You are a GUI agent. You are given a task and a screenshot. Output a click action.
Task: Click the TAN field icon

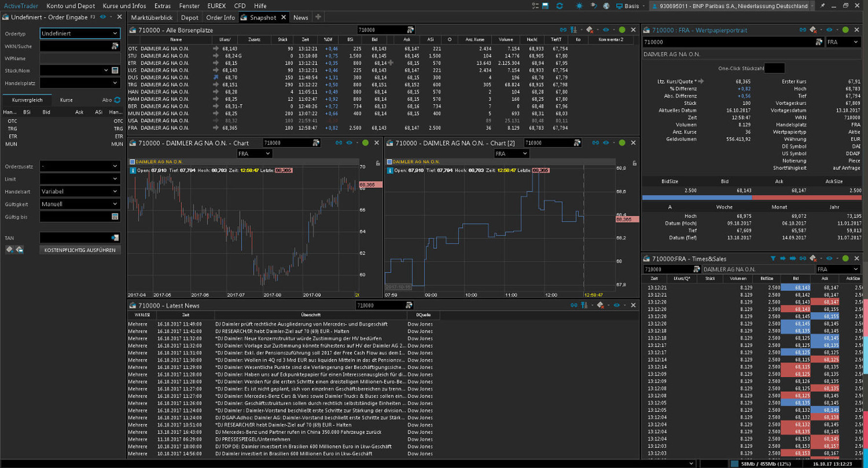[x=115, y=238]
